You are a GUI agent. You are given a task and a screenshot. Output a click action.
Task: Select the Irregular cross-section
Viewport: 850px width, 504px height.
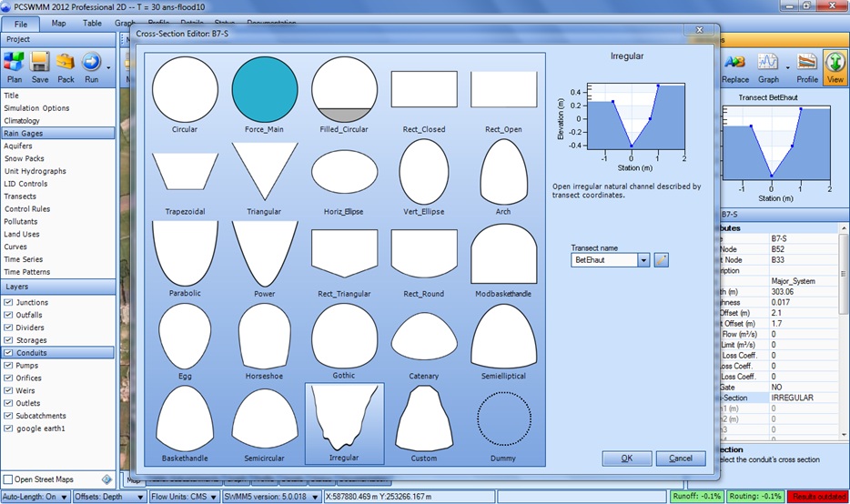point(344,424)
